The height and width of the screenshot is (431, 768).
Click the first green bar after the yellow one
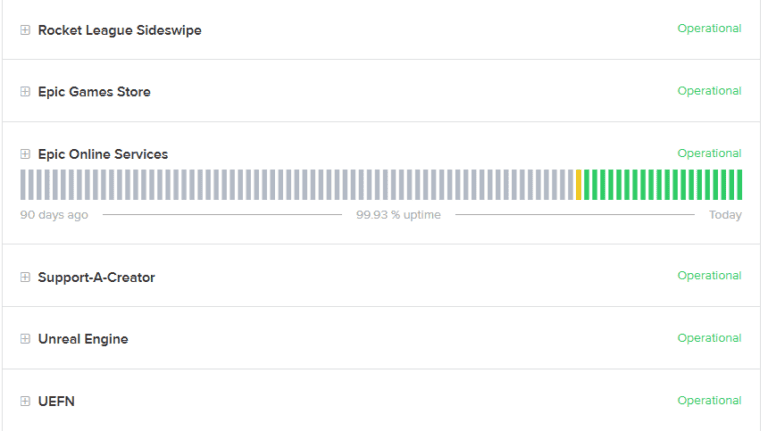(x=586, y=185)
